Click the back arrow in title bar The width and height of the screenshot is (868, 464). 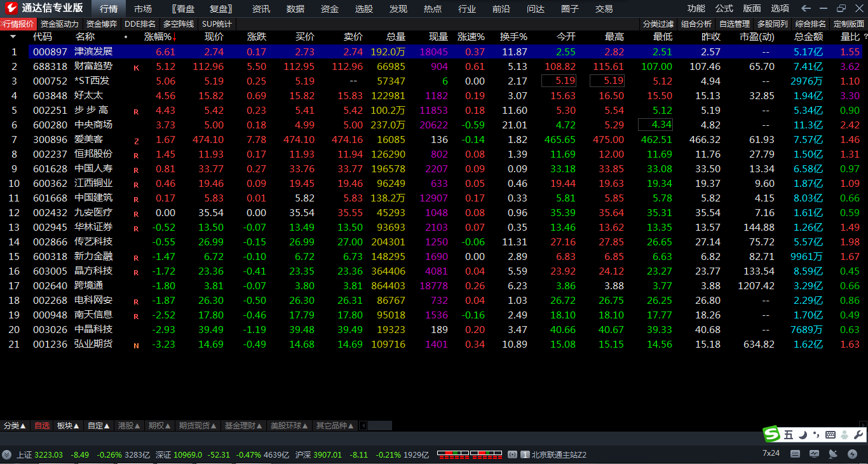tap(806, 8)
